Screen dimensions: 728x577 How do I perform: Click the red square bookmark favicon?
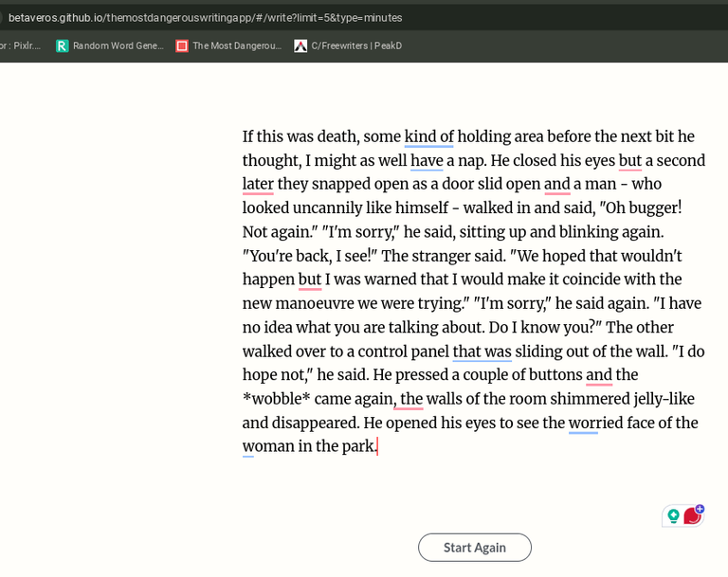click(182, 45)
